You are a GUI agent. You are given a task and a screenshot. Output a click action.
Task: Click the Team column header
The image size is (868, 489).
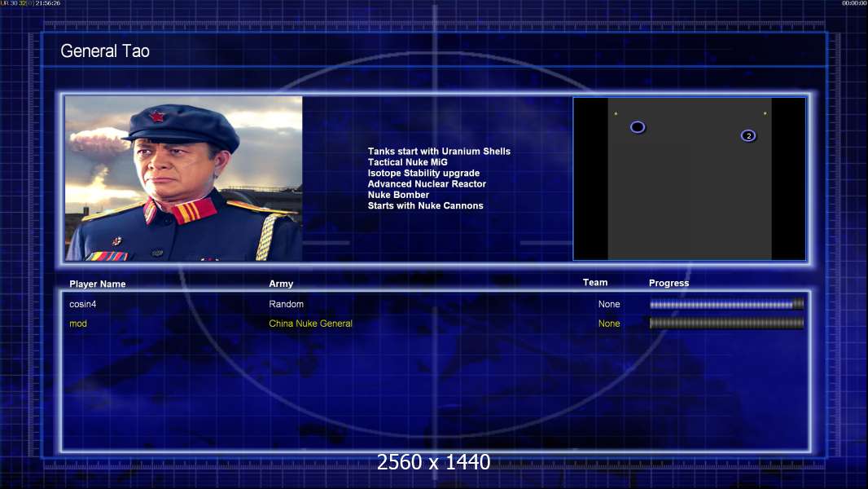coord(595,283)
